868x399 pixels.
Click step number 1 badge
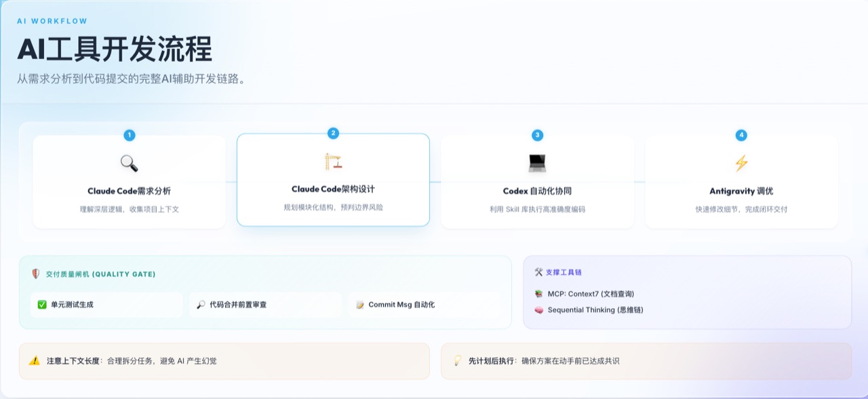point(129,135)
